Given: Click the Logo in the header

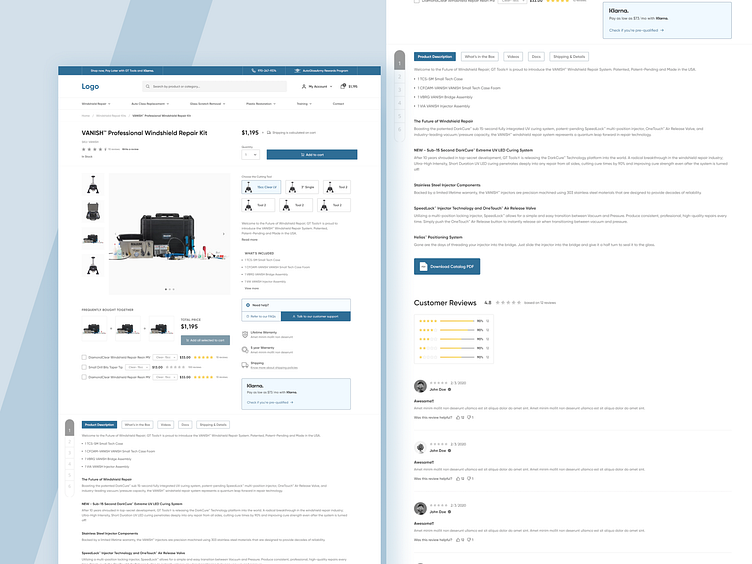Looking at the screenshot, I should click(x=90, y=86).
